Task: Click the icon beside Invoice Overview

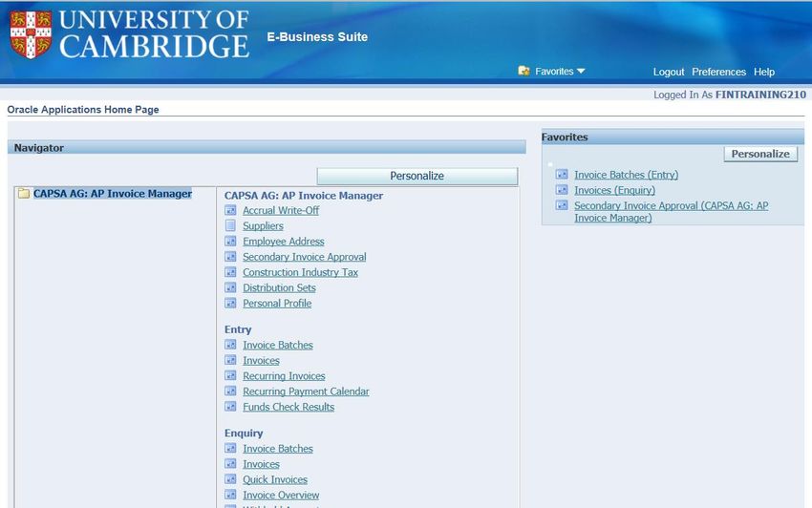Action: coord(230,495)
